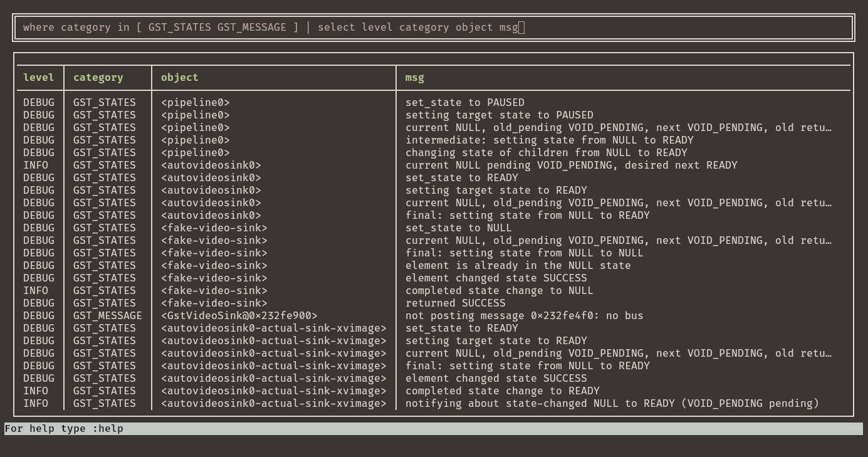The height and width of the screenshot is (457, 868).
Task: Focus the query input starting with 'where category in'
Action: pyautogui.click(x=433, y=28)
